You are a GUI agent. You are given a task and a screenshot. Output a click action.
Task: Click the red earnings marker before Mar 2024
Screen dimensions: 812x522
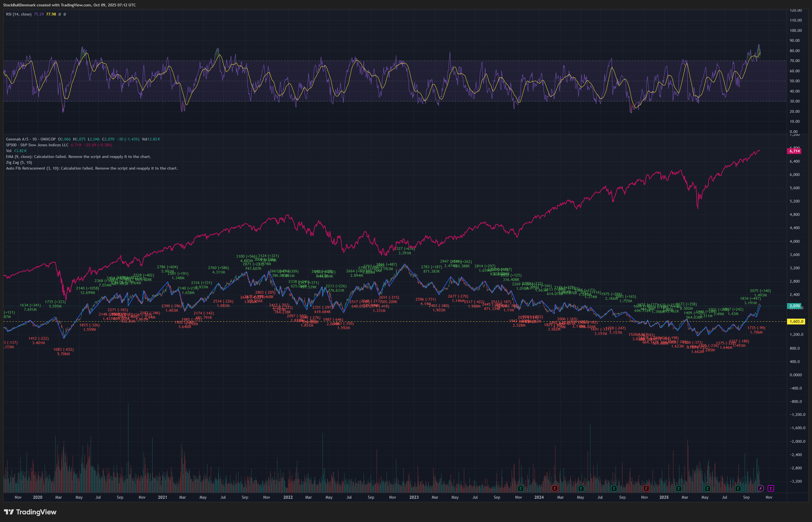pos(555,488)
